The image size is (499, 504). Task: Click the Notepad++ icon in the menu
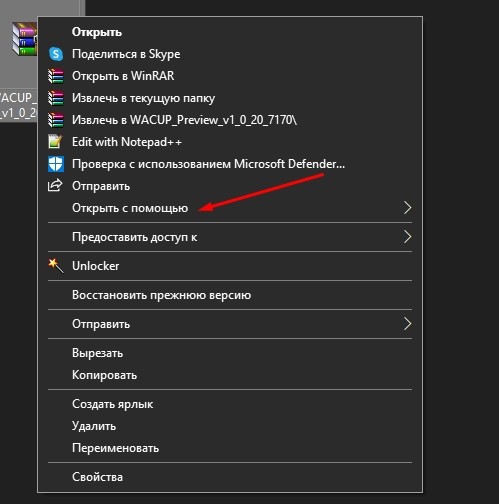pos(55,142)
